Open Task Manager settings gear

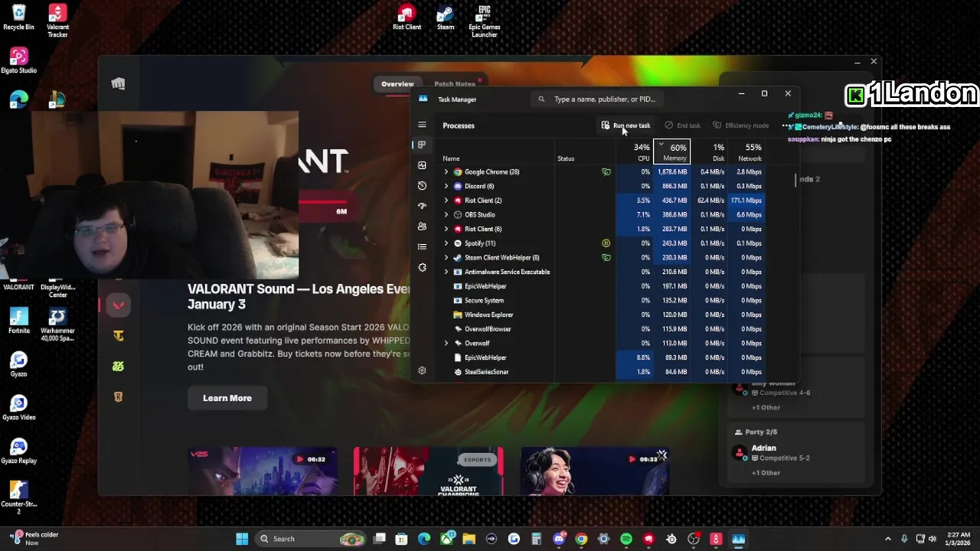pyautogui.click(x=422, y=370)
